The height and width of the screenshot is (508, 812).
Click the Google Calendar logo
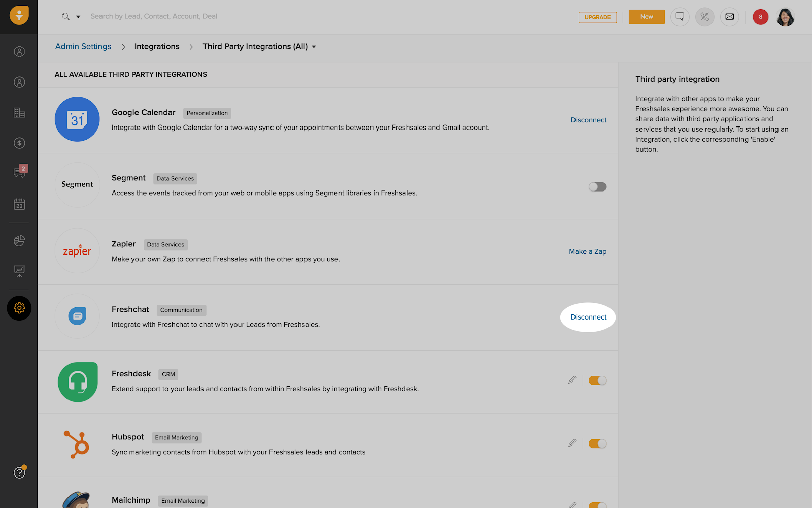(77, 119)
